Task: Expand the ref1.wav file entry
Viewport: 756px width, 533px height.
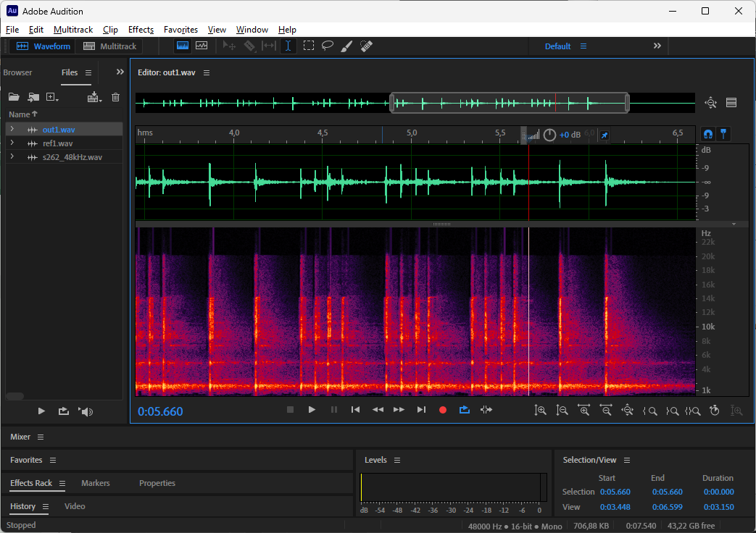Action: click(12, 143)
